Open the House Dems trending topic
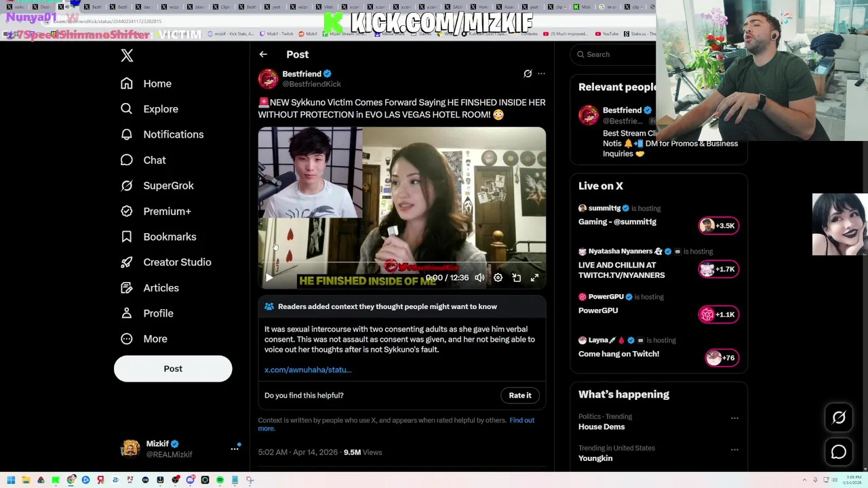The image size is (868, 488). click(601, 427)
